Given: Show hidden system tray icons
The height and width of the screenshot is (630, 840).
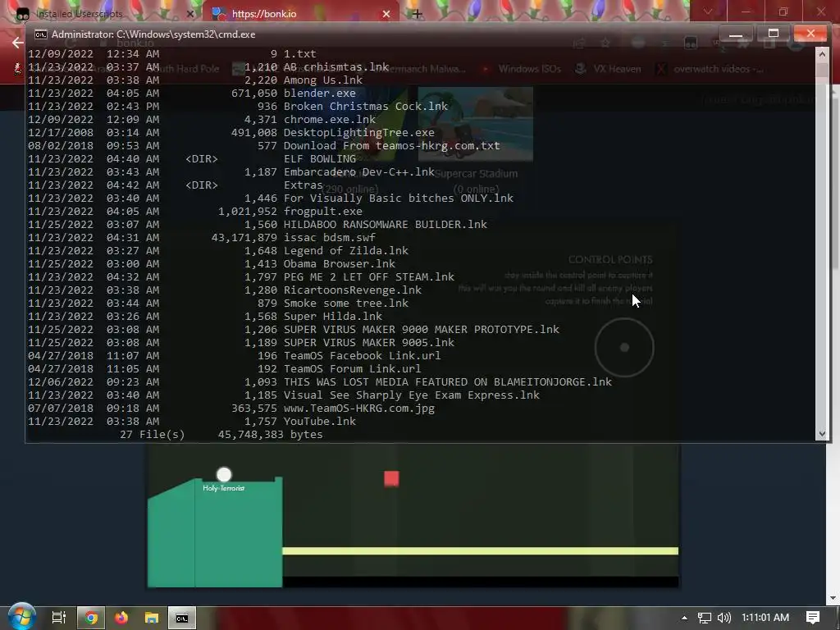Looking at the screenshot, I should (x=684, y=618).
